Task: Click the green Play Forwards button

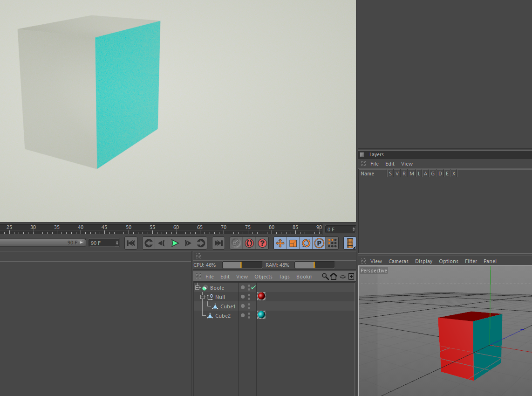Action: click(x=175, y=243)
